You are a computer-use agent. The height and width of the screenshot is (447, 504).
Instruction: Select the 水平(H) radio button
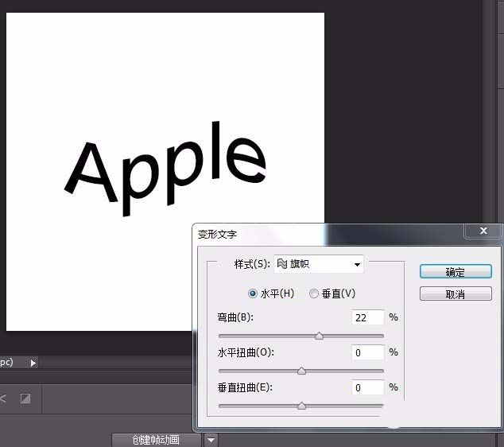click(253, 293)
